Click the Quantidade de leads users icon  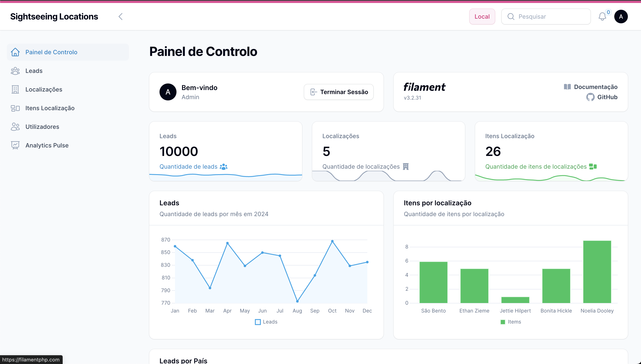click(x=223, y=167)
